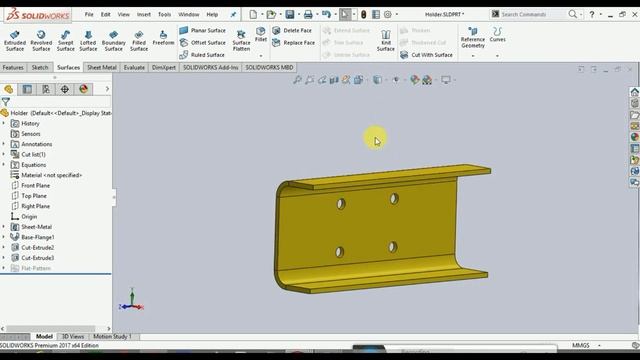Select the Fillet tool
640x360 pixels.
[261, 35]
